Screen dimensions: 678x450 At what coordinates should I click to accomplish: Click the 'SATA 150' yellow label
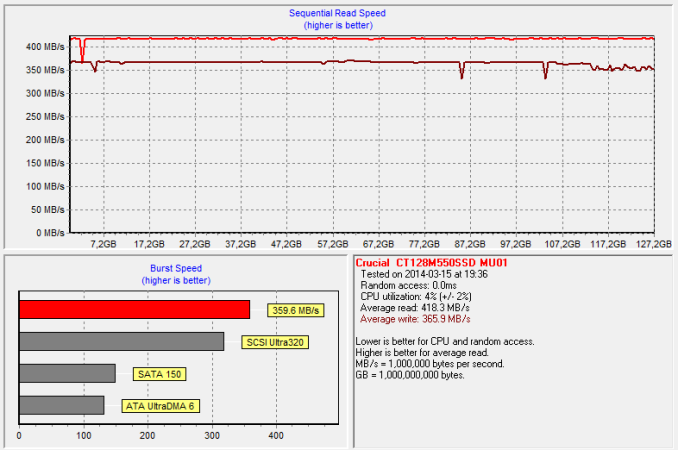click(x=160, y=374)
